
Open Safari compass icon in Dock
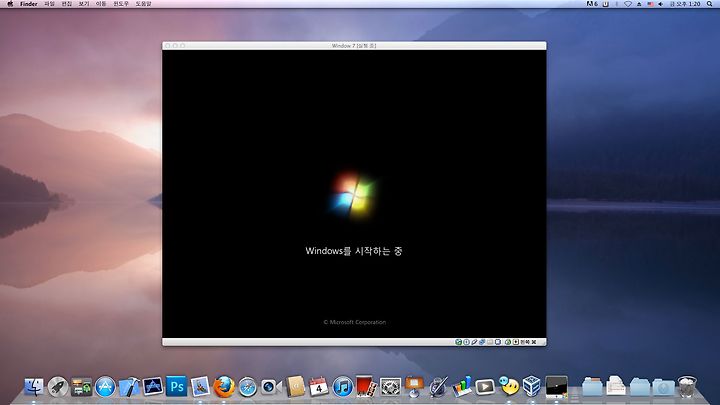click(x=248, y=387)
